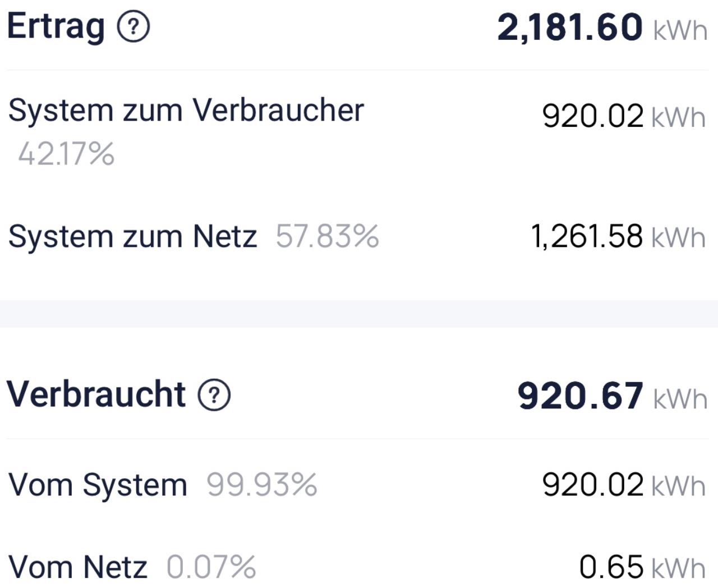Tap the 57.83% grid feed-in percentage
The height and width of the screenshot is (588, 718).
pyautogui.click(x=327, y=236)
